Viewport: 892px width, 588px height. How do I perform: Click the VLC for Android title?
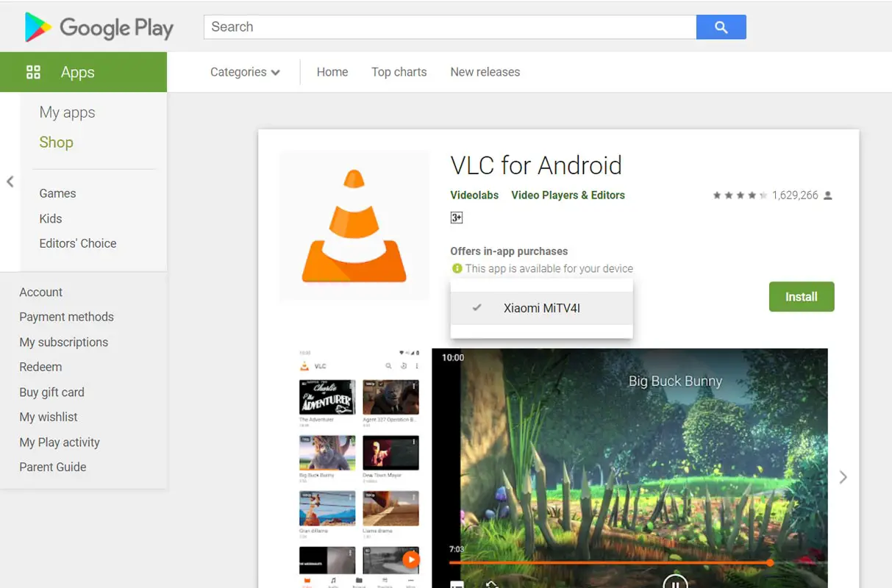tap(536, 165)
